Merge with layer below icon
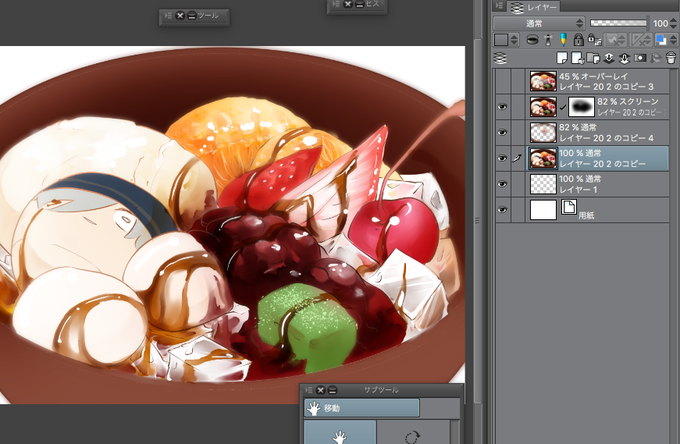680x444 pixels. tap(624, 58)
